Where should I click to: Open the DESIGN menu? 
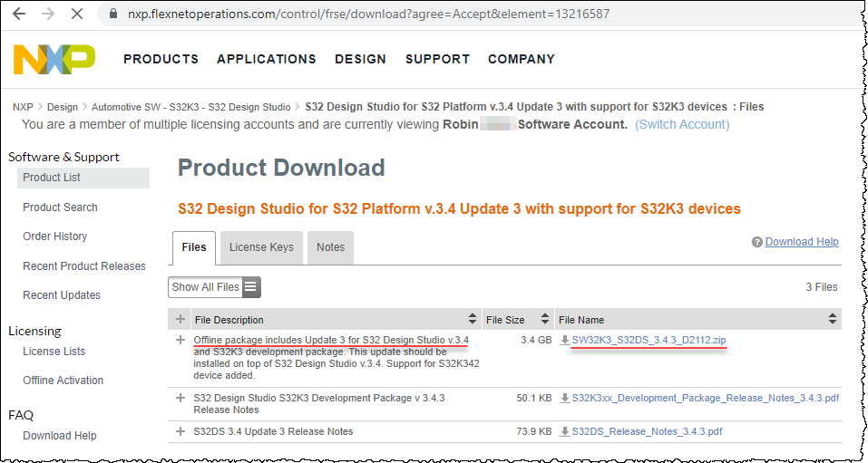coord(360,59)
